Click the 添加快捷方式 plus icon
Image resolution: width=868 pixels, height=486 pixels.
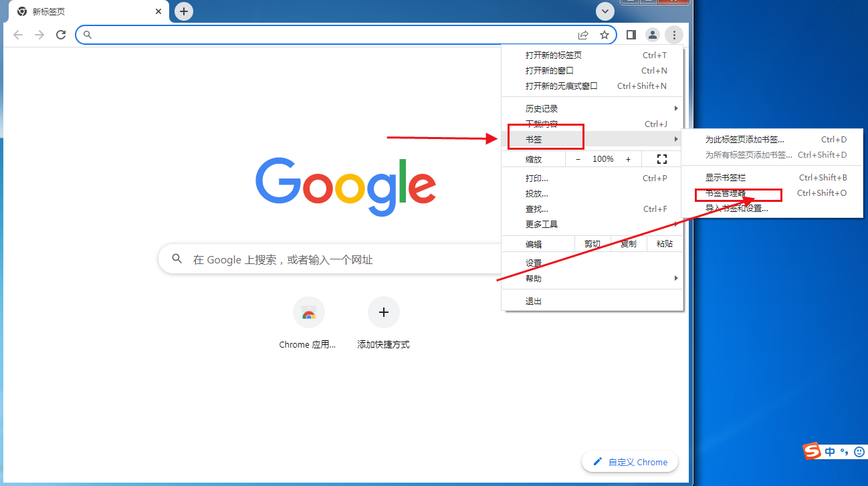click(x=384, y=312)
